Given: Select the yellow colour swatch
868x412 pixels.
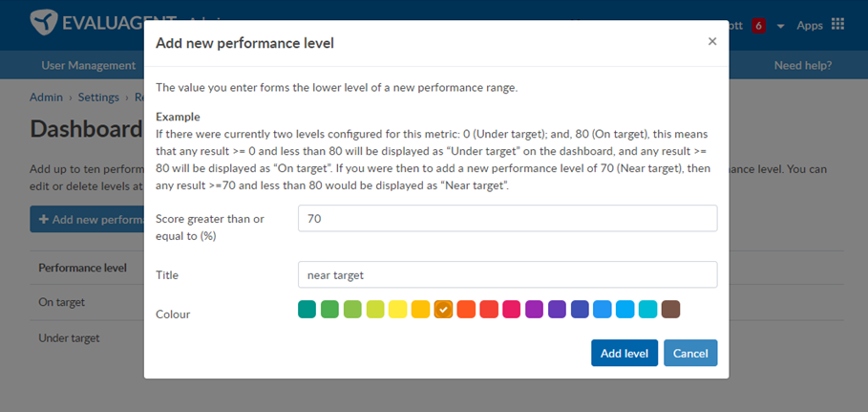Looking at the screenshot, I should 397,309.
